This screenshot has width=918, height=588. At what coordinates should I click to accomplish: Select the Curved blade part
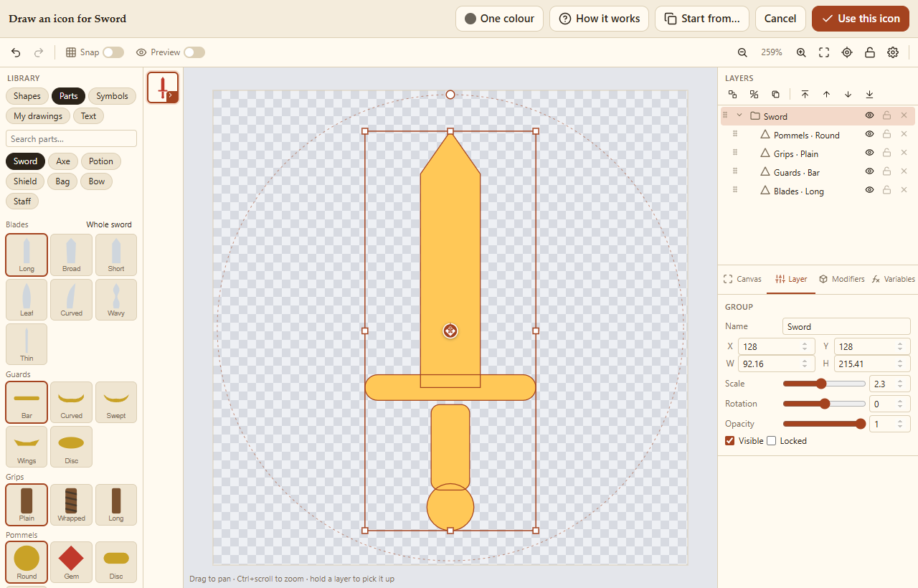tap(71, 299)
